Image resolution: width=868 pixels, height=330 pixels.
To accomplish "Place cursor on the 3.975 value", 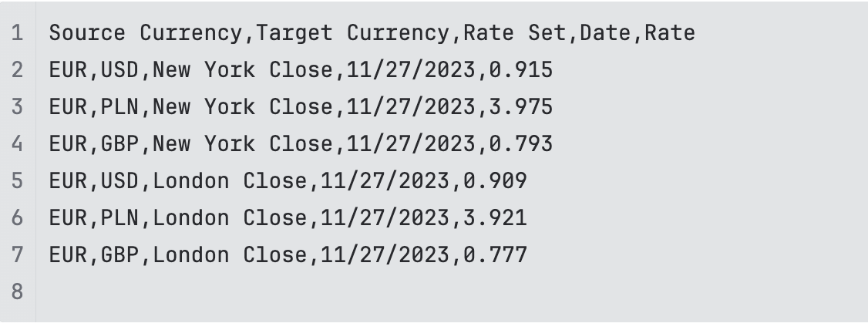I will pyautogui.click(x=521, y=107).
